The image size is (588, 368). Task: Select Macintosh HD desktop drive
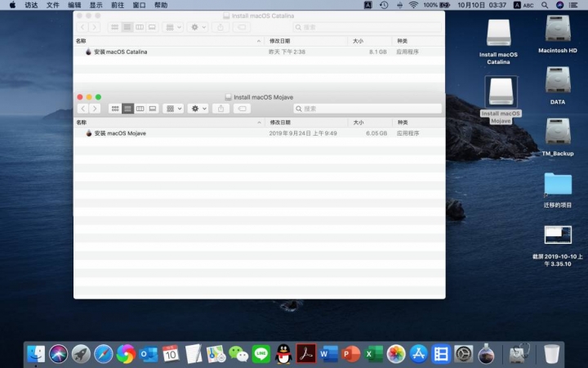[558, 29]
